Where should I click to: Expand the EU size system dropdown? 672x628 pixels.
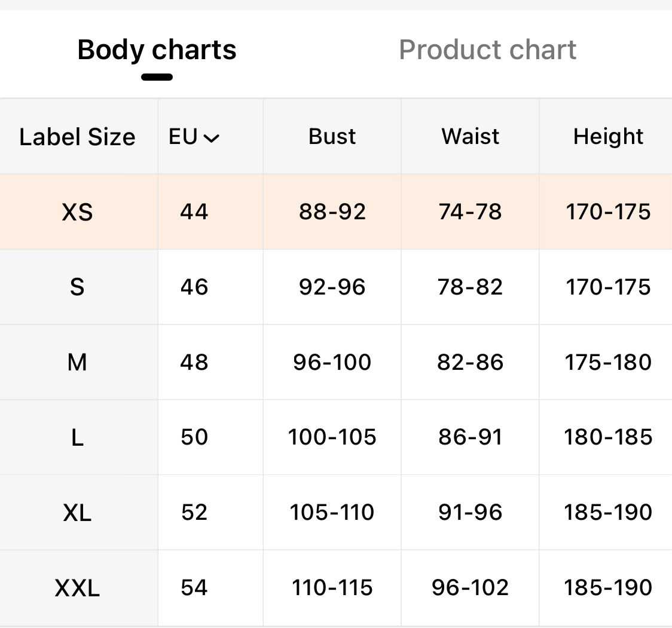[194, 137]
